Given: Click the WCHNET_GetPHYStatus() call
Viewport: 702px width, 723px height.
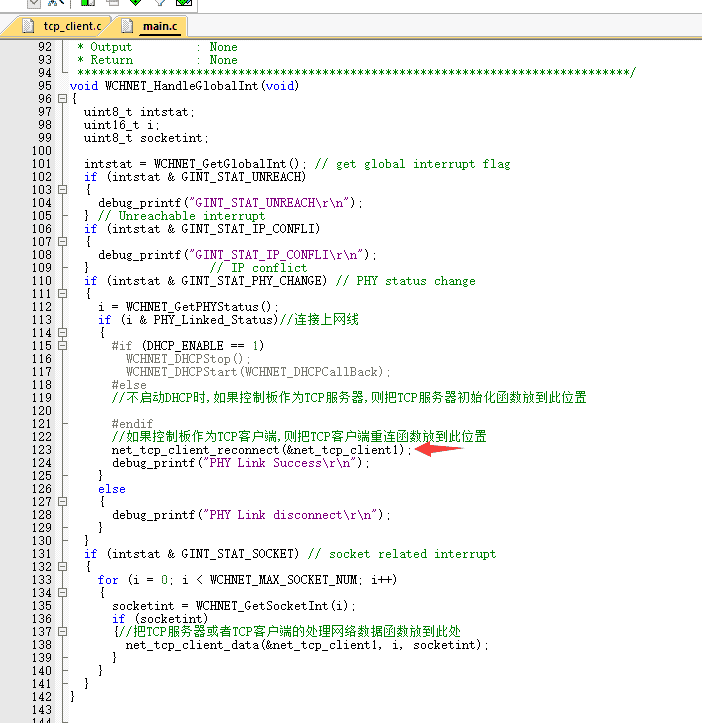Looking at the screenshot, I should click(x=199, y=307).
